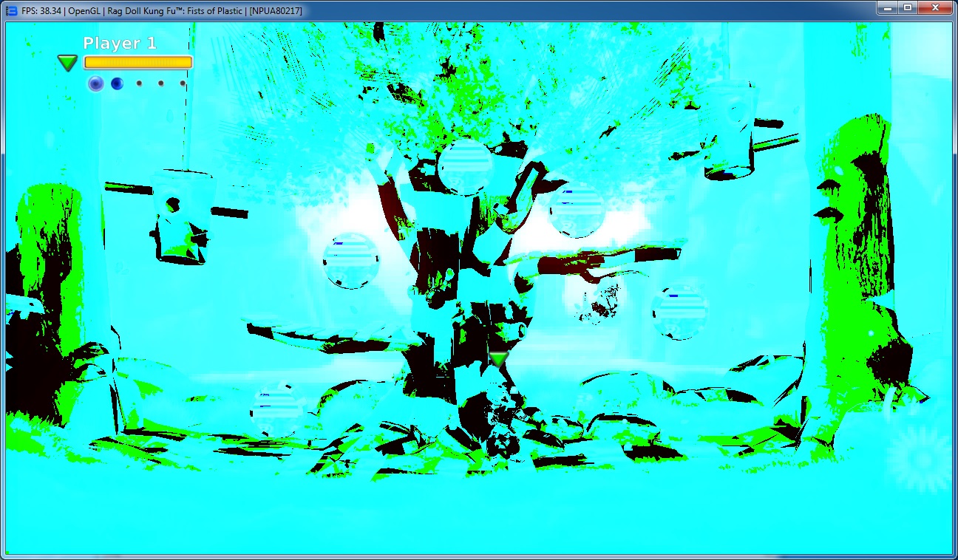The width and height of the screenshot is (958, 560).
Task: Minimize the game window
Action: tap(887, 8)
